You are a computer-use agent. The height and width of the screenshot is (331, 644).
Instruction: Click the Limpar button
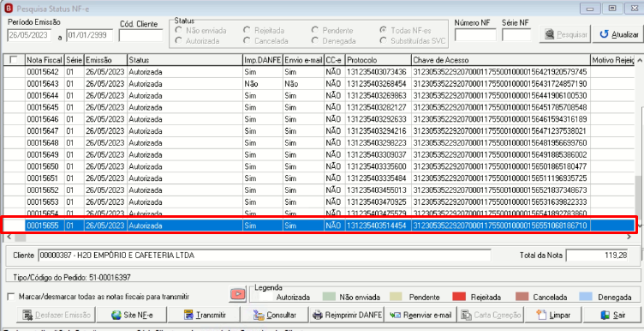point(554,316)
